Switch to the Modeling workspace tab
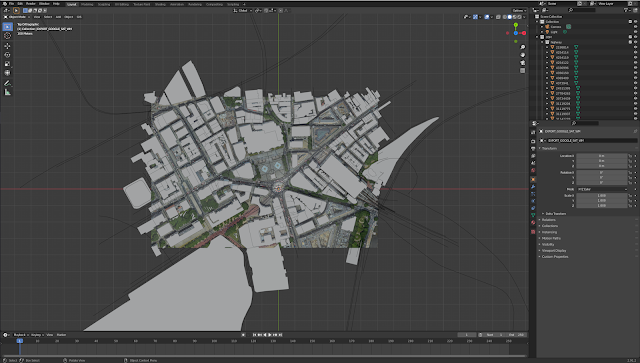This screenshot has width=640, height=363. 87,4
